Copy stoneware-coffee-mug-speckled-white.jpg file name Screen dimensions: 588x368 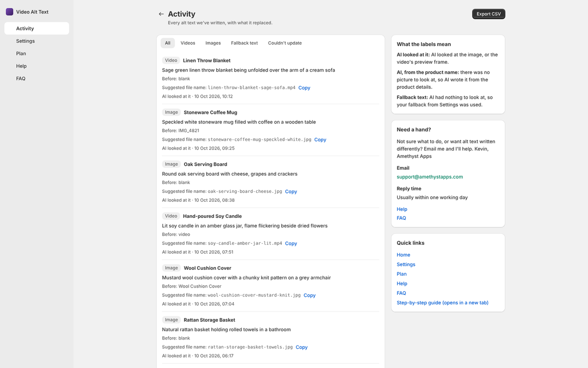point(320,140)
